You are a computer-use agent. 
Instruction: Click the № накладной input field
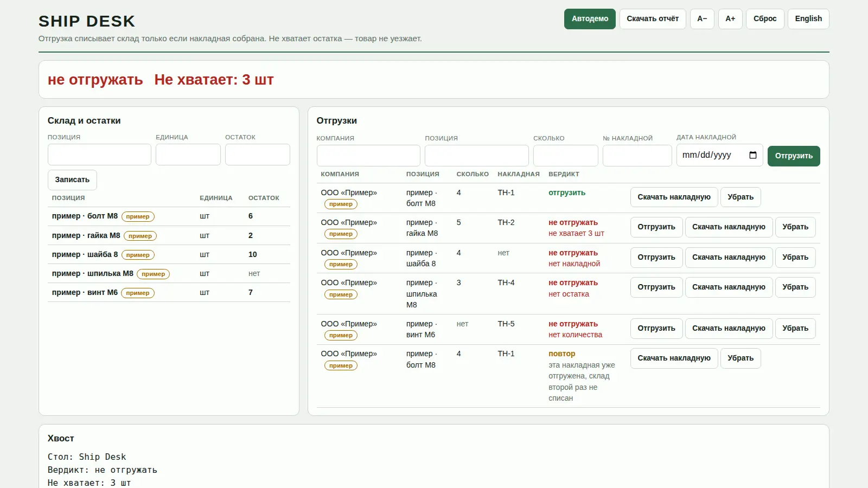[x=637, y=156]
